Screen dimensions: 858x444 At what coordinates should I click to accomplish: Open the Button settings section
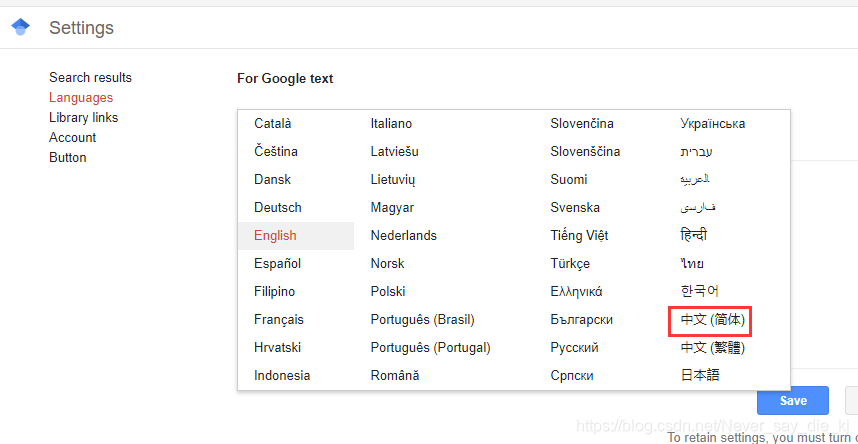pos(68,158)
